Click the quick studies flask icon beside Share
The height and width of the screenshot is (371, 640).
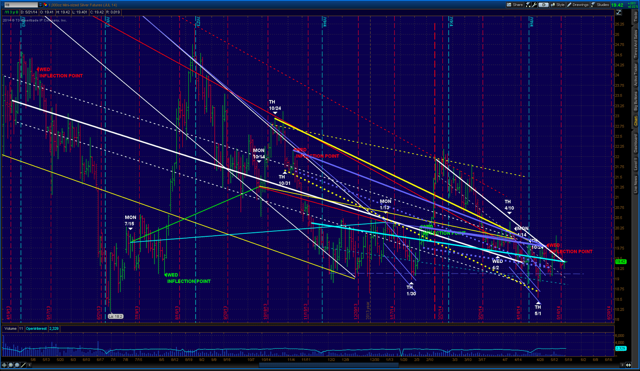pyautogui.click(x=528, y=5)
